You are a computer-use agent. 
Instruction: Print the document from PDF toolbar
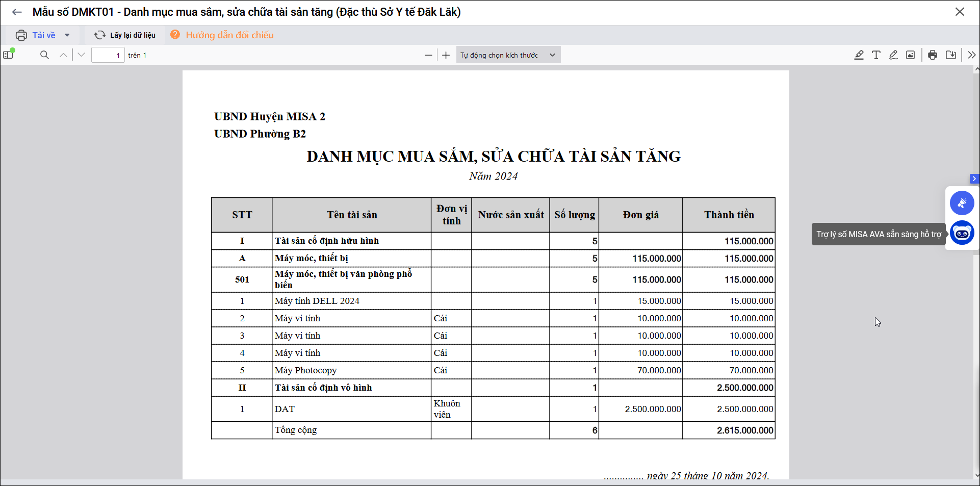tap(933, 55)
